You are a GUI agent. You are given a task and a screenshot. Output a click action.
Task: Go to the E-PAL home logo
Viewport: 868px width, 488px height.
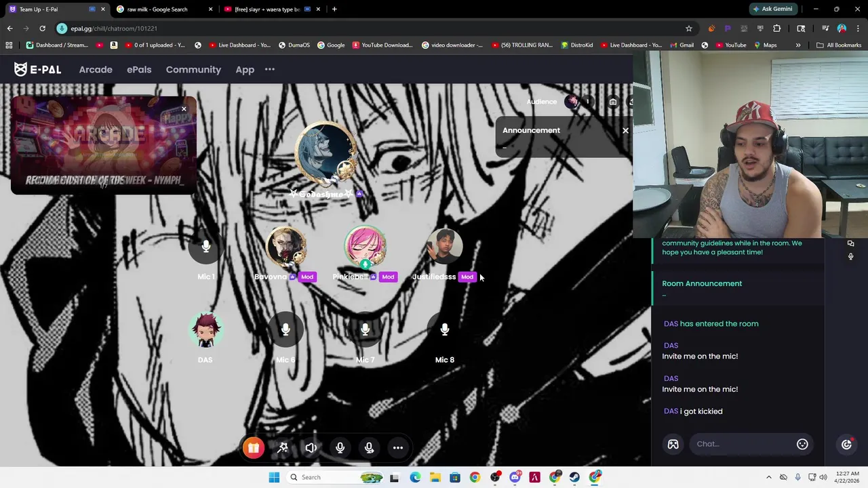(x=37, y=69)
